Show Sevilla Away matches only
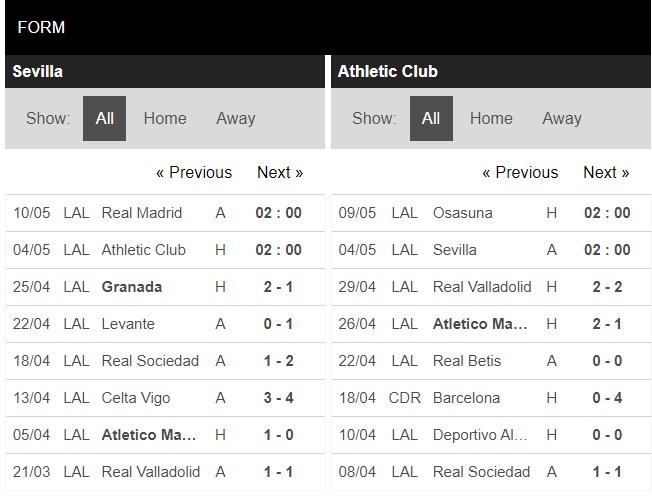 [x=235, y=118]
